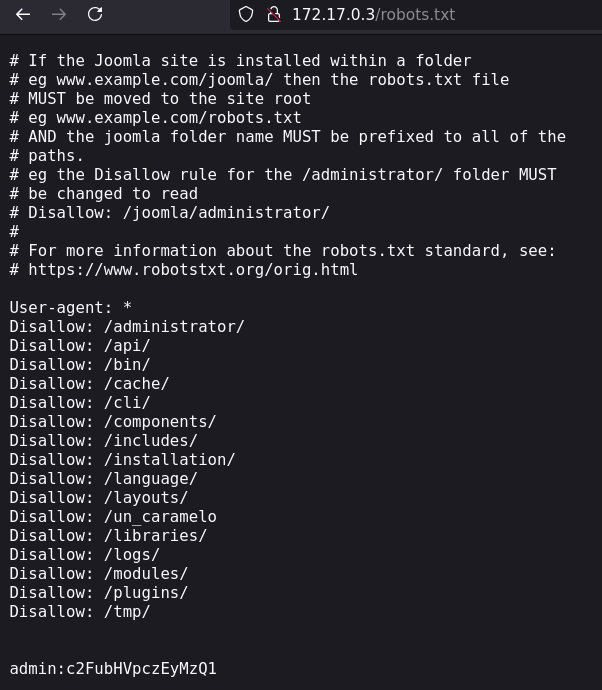The width and height of the screenshot is (602, 690).
Task: Click the Disallow: /administrator/ entry
Action: point(127,327)
